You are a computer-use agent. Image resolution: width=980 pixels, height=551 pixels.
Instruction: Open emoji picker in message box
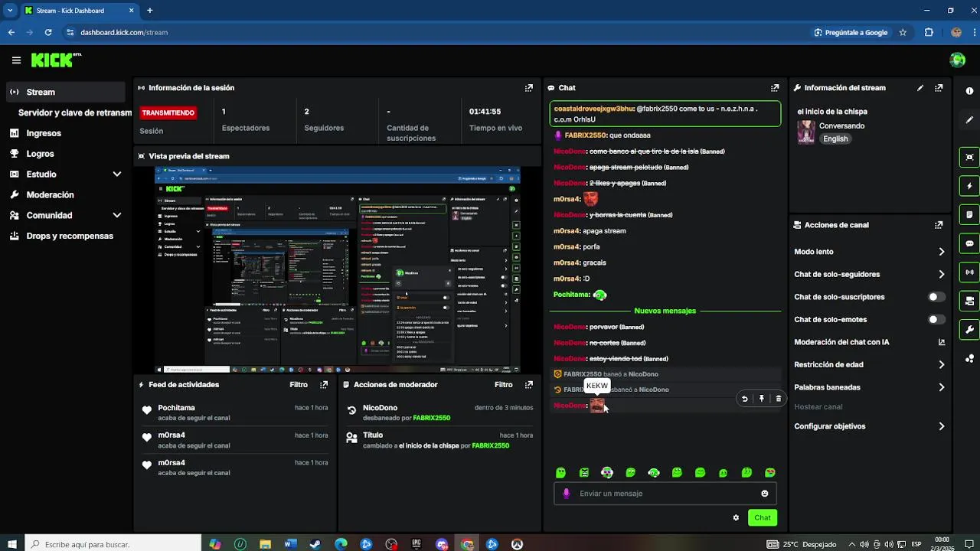tap(764, 494)
